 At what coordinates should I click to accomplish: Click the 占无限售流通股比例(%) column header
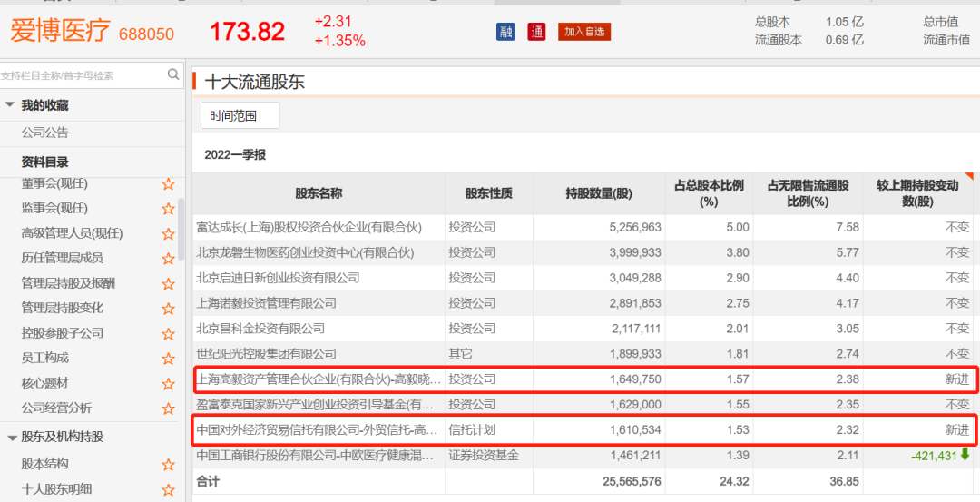[x=808, y=193]
